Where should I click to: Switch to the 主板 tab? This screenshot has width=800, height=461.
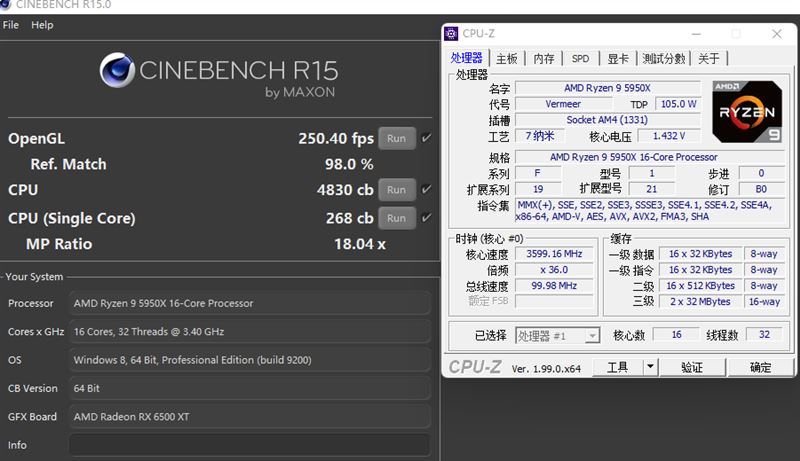(x=507, y=59)
